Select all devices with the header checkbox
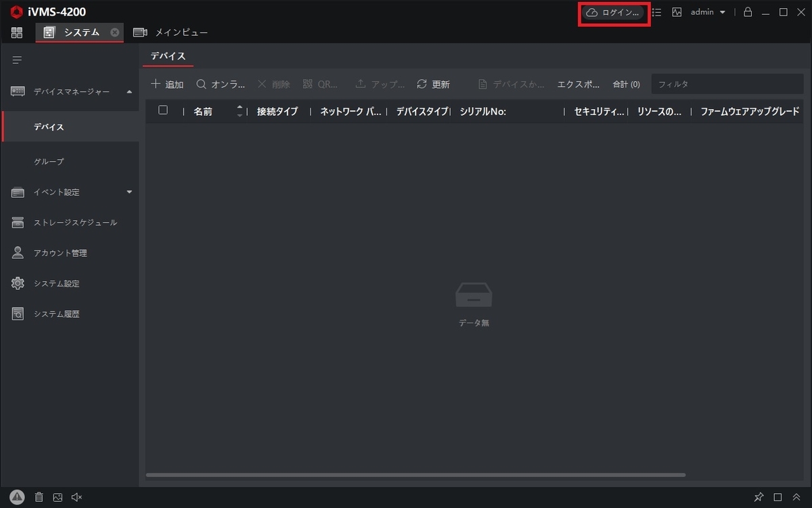 click(162, 110)
